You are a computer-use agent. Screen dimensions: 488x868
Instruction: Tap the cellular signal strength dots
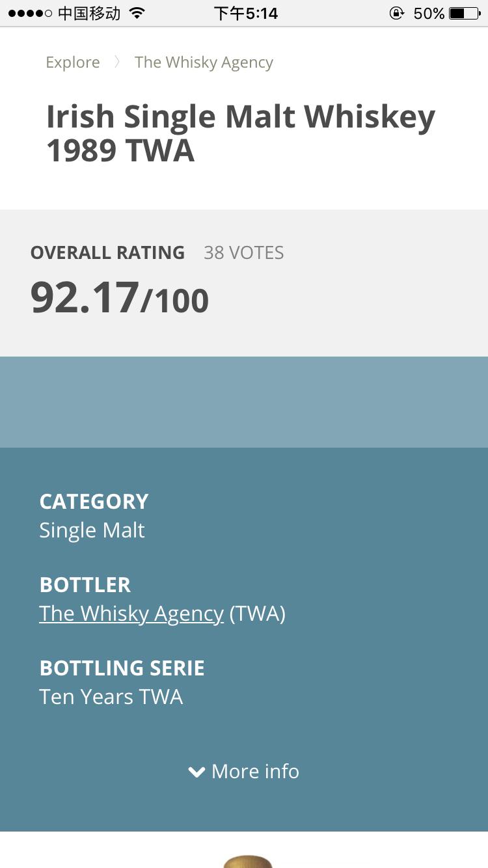click(30, 13)
